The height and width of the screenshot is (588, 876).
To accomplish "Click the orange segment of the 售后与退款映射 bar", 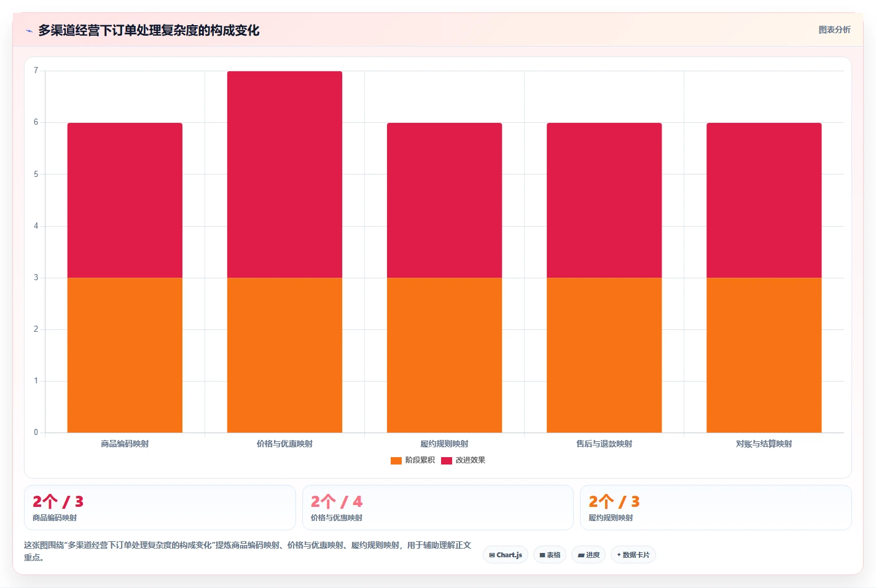I will [x=604, y=355].
